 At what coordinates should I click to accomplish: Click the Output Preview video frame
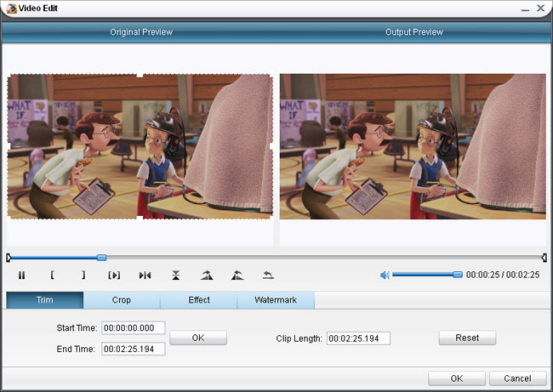(413, 146)
